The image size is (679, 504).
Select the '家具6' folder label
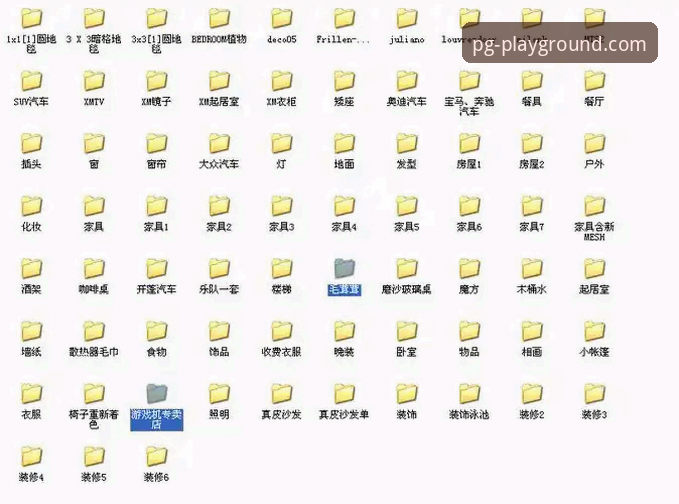(x=469, y=226)
